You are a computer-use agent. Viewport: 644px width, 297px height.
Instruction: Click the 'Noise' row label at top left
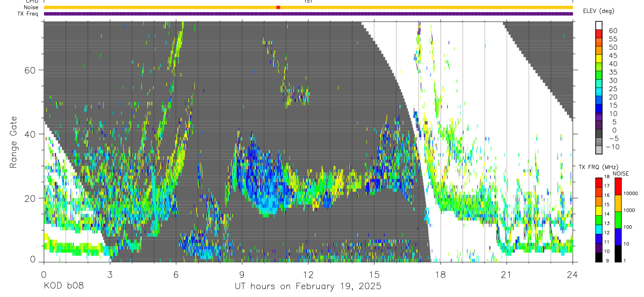31,7
